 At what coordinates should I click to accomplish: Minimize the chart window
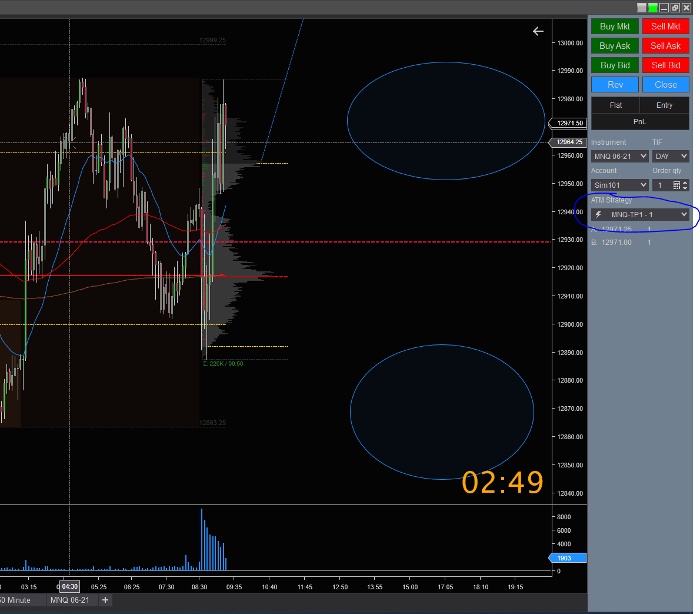coord(664,8)
